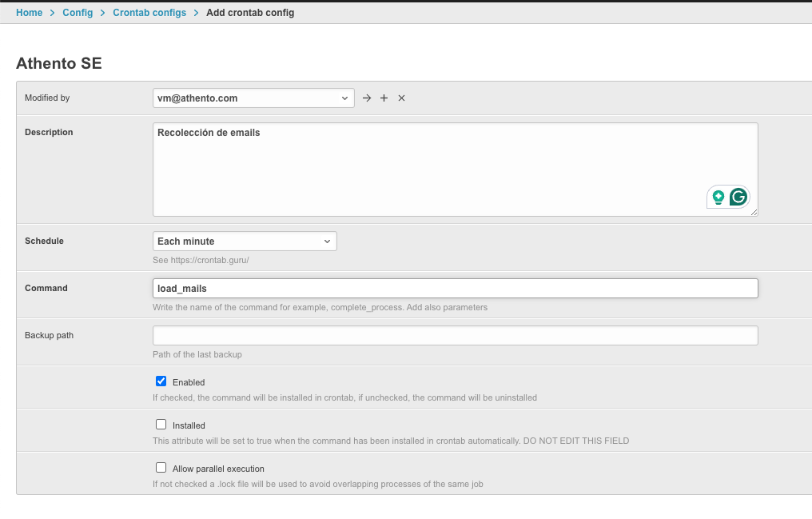Uncheck the Enabled checkbox
Screen dimensions: 812x519
coord(161,381)
